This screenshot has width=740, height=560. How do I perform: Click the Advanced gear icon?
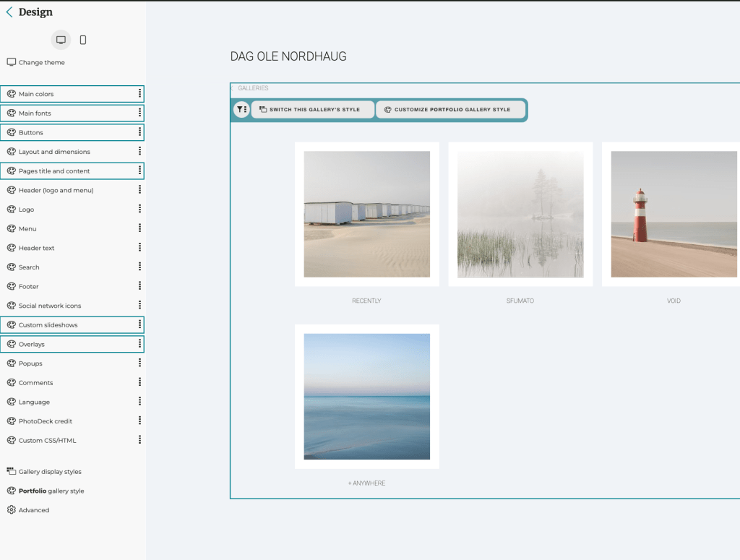[12, 510]
